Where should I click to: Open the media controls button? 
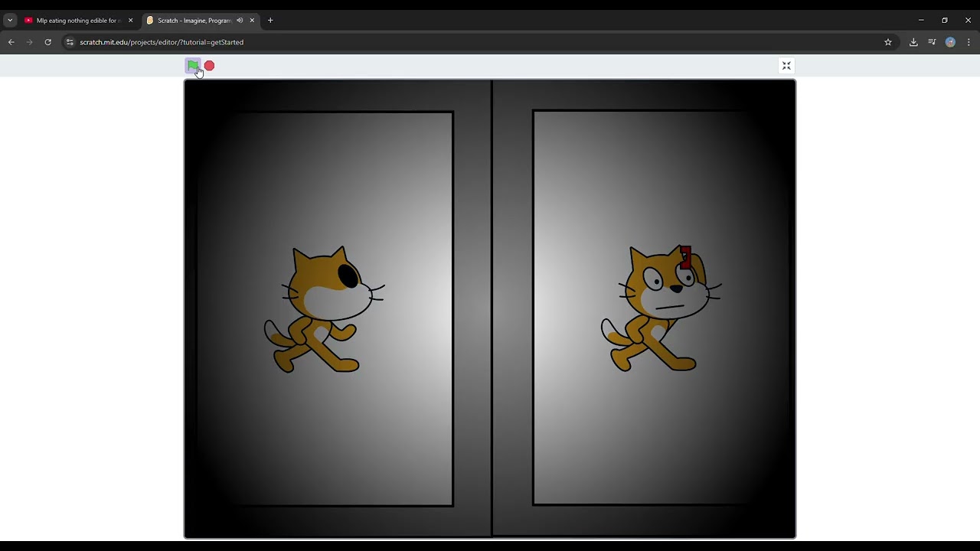point(932,42)
